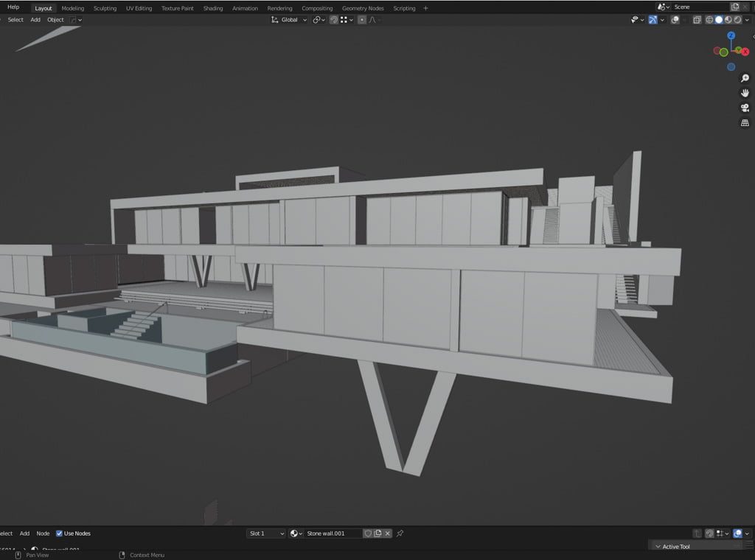Select wireframe viewport shading mode
Image resolution: width=755 pixels, height=560 pixels.
[709, 20]
